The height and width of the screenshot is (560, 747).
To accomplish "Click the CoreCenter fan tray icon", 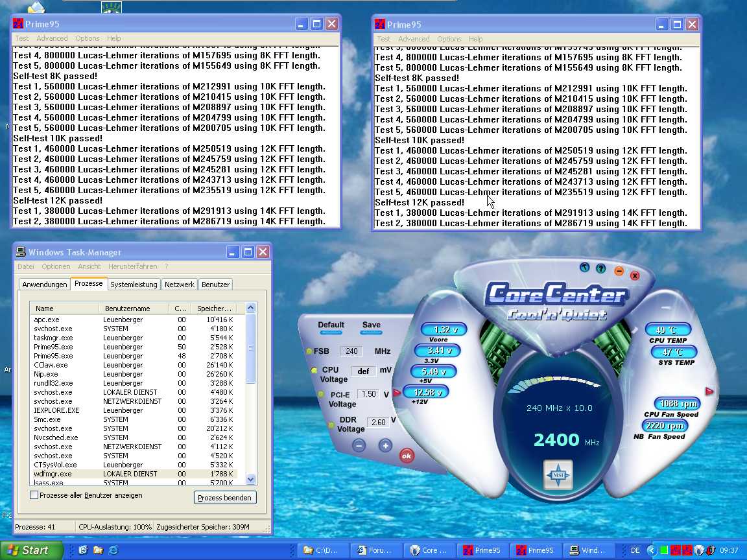I will pyautogui.click(x=699, y=550).
